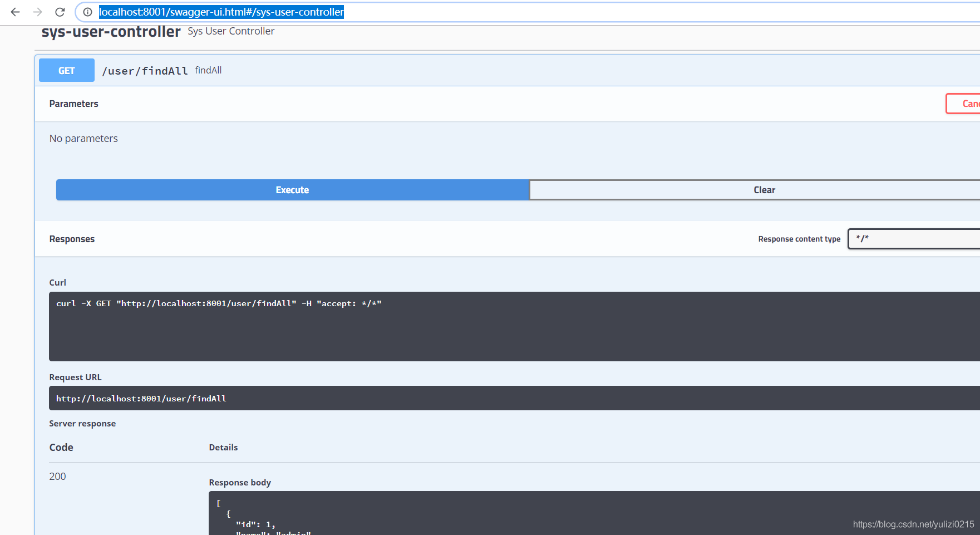Click the Sys User Controller description
This screenshot has height=535, width=980.
(231, 31)
